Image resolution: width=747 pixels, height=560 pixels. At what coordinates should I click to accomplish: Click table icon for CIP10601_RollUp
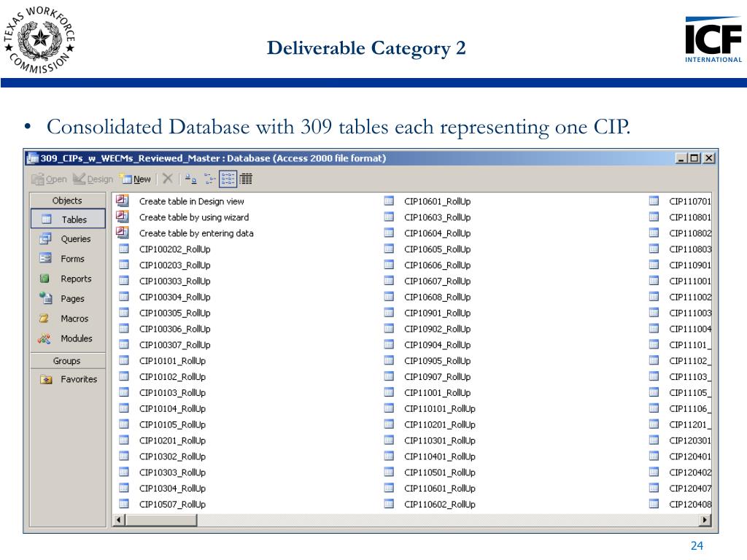click(x=389, y=201)
